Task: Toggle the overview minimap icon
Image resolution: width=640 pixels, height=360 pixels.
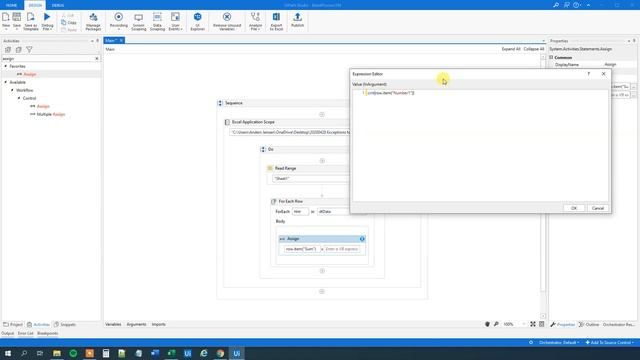Action: pyautogui.click(x=542, y=324)
